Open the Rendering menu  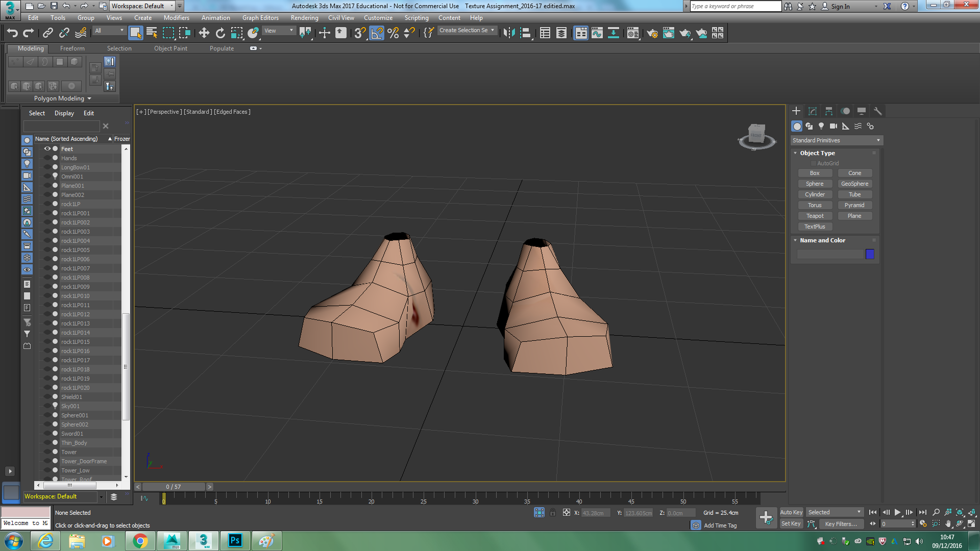304,18
